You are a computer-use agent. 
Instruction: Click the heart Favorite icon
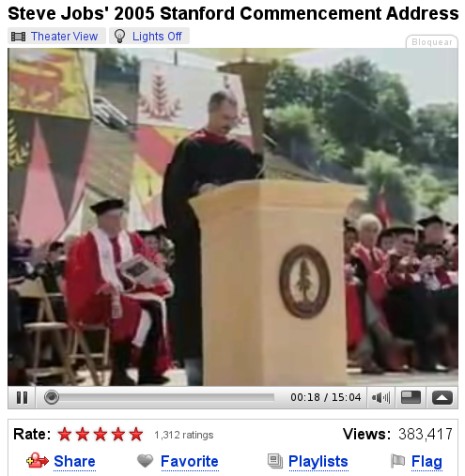tap(145, 461)
